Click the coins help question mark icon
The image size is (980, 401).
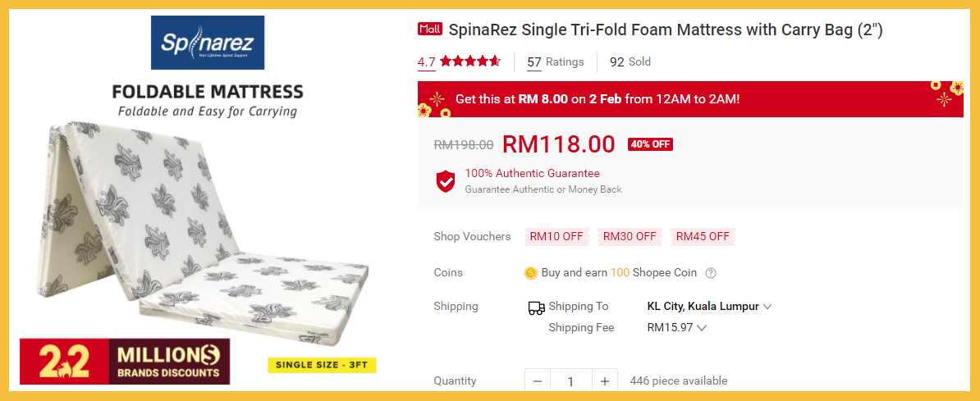pos(711,273)
